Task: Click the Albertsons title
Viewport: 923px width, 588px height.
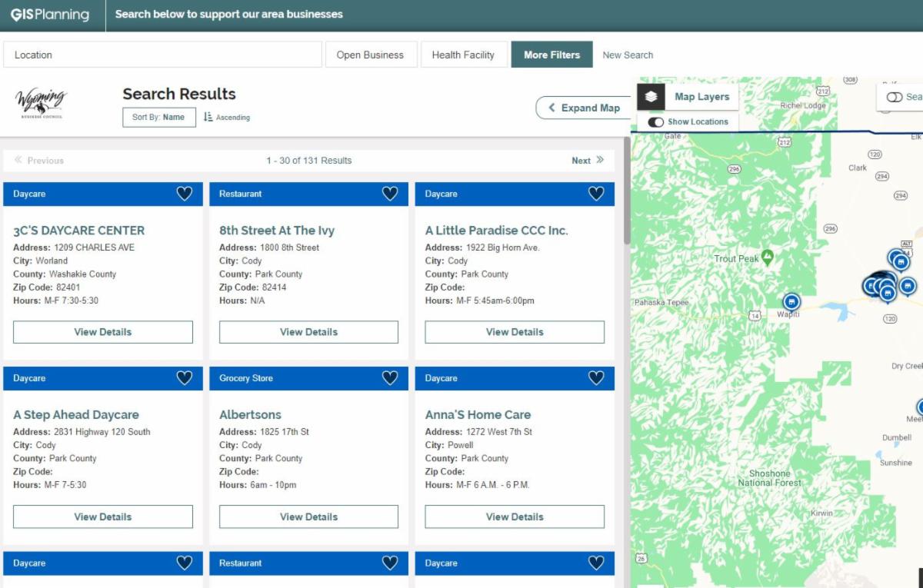Action: pyautogui.click(x=250, y=415)
